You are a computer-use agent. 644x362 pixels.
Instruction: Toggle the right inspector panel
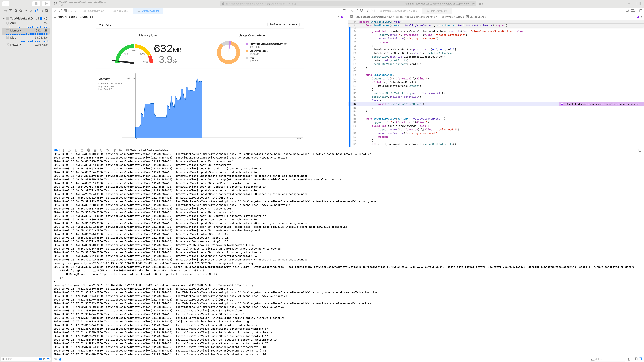click(639, 4)
